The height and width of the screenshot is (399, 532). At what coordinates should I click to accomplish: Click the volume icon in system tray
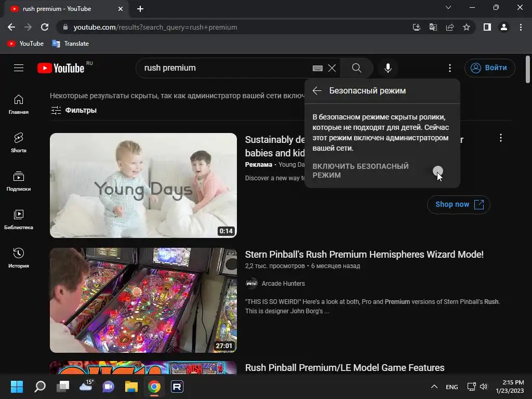pyautogui.click(x=484, y=387)
